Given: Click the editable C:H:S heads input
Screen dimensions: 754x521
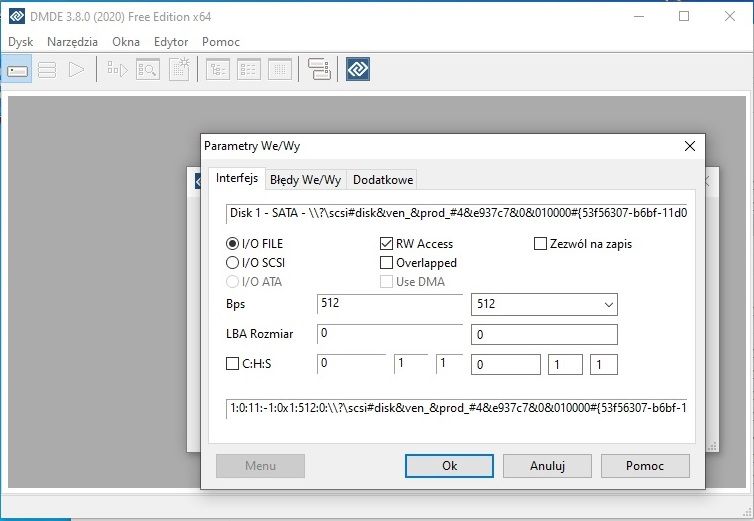Looking at the screenshot, I should coord(566,365).
